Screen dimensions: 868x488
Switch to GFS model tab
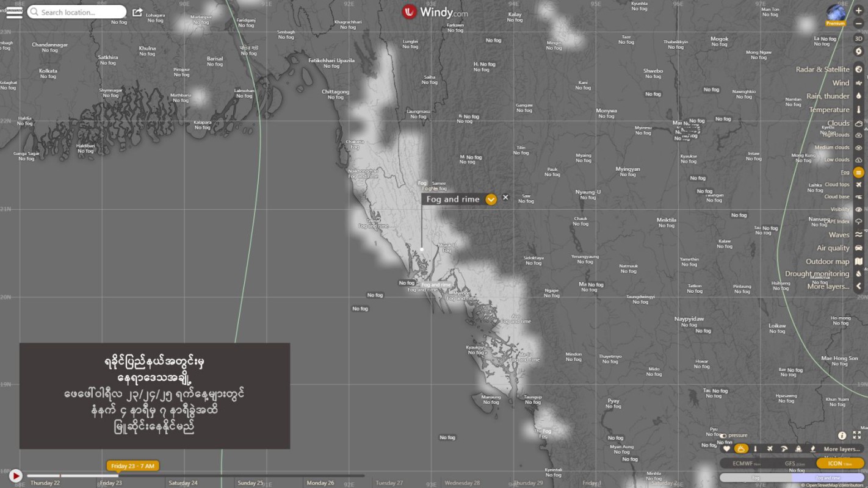pos(792,464)
